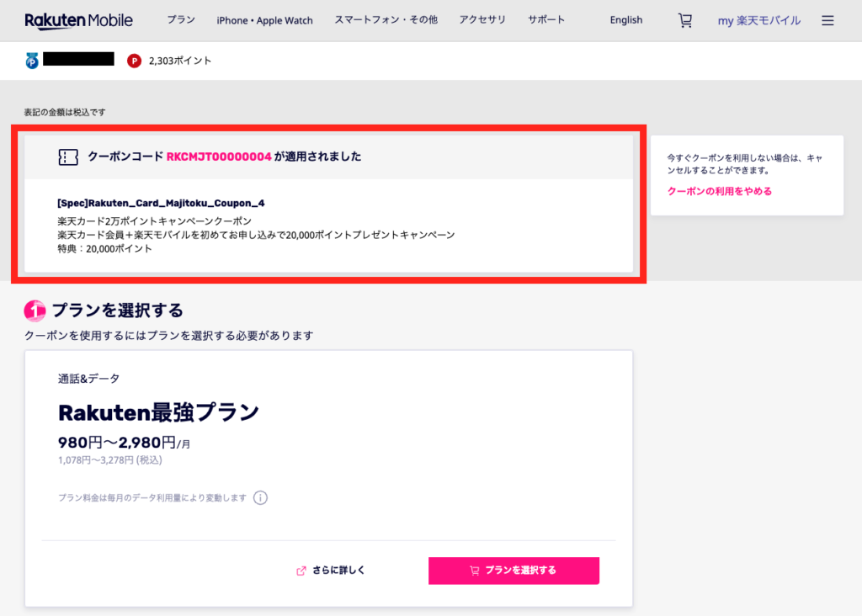Click coupon code RKCMJT00000004
The width and height of the screenshot is (862, 616).
[219, 157]
